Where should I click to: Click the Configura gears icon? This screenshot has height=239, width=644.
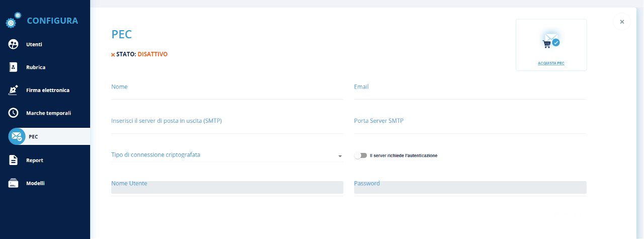point(14,20)
